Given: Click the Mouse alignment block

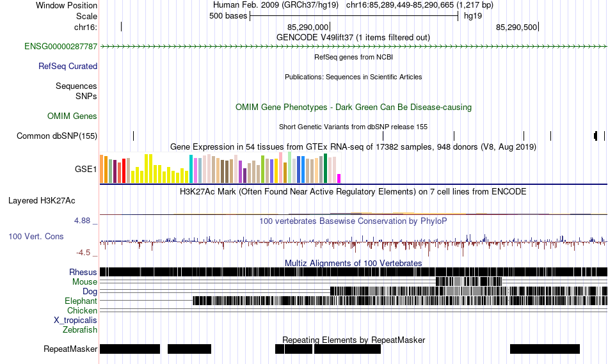Looking at the screenshot, I should pos(468,281).
